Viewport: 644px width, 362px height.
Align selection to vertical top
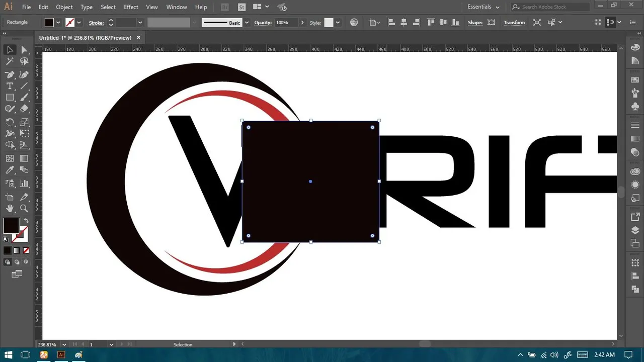coord(431,23)
